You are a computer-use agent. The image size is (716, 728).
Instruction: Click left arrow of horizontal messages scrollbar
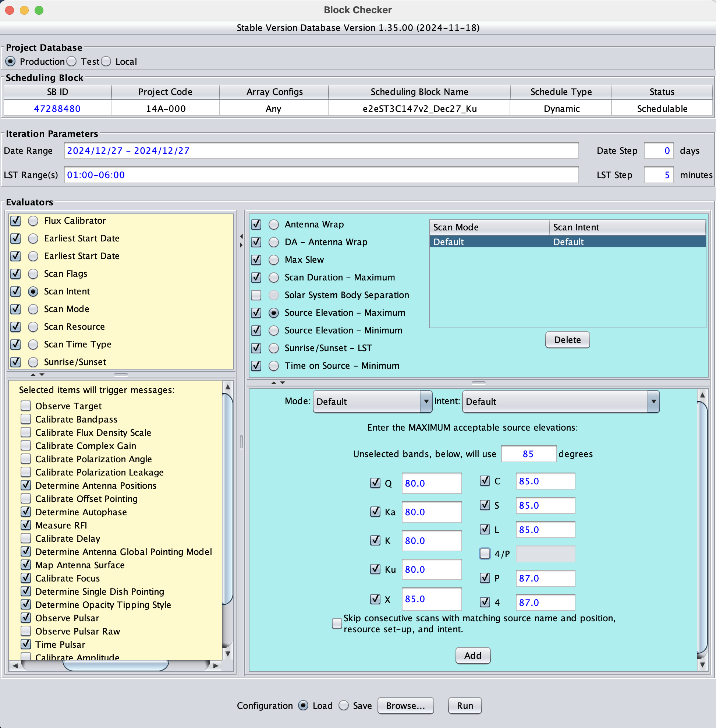[15, 665]
